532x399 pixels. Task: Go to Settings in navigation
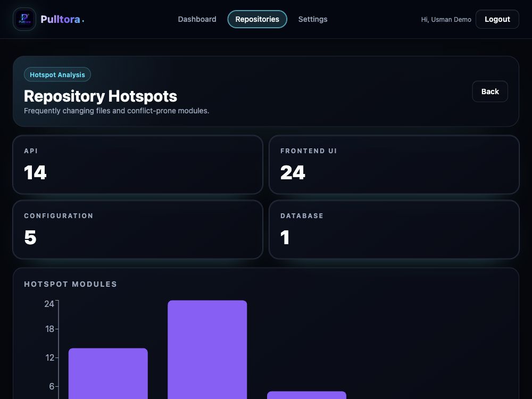click(313, 19)
